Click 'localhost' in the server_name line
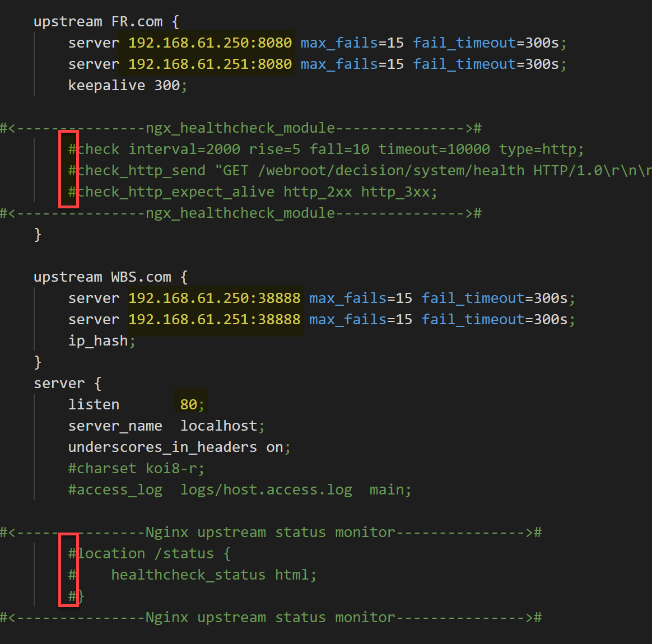652x644 pixels. [218, 426]
